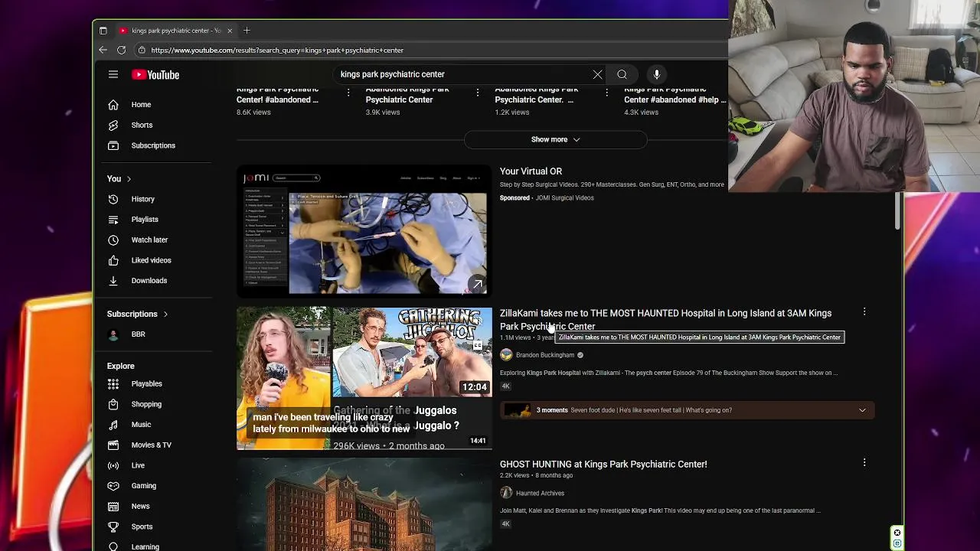Viewport: 980px width, 551px height.
Task: Open options for second Abandoned Kings Park short
Action: (478, 93)
